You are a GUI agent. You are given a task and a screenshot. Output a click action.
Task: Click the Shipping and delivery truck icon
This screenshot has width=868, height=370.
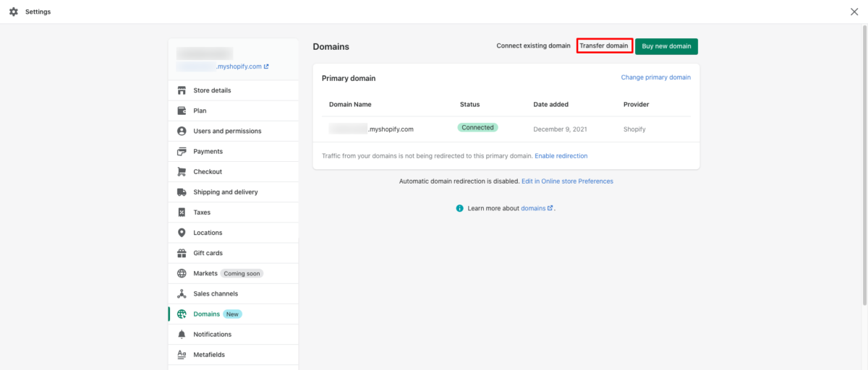[x=182, y=192]
